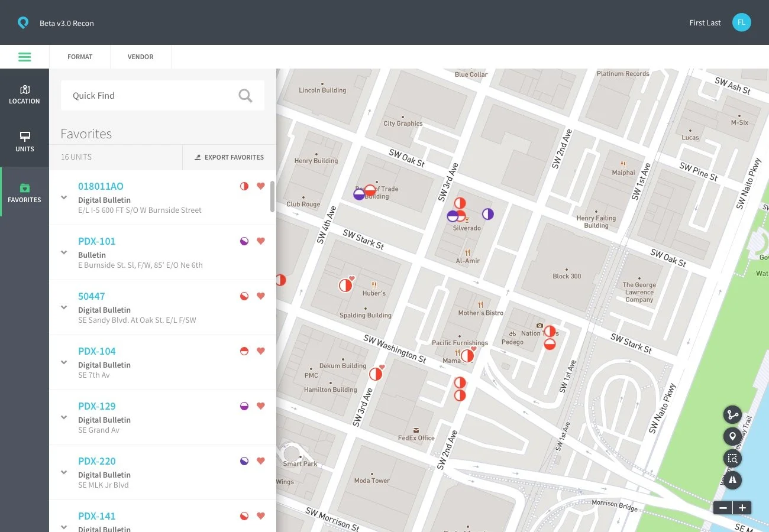This screenshot has height=532, width=769.
Task: Click the 'FedEx Office' map label
Action: (x=416, y=438)
